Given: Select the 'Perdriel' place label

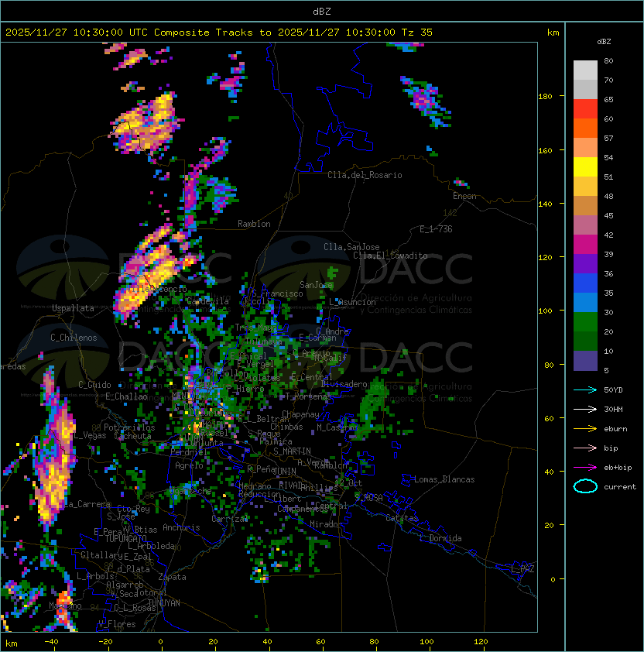Looking at the screenshot, I should coord(189,451).
